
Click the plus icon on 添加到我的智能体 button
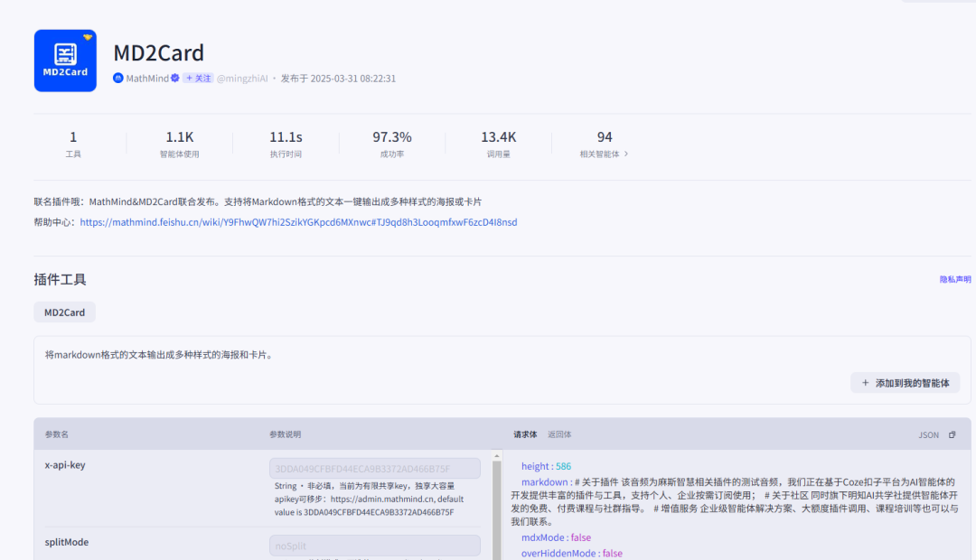click(x=865, y=383)
